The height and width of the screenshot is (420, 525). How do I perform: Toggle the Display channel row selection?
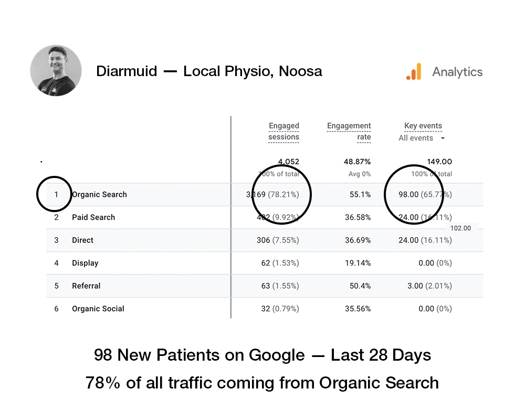click(x=85, y=263)
